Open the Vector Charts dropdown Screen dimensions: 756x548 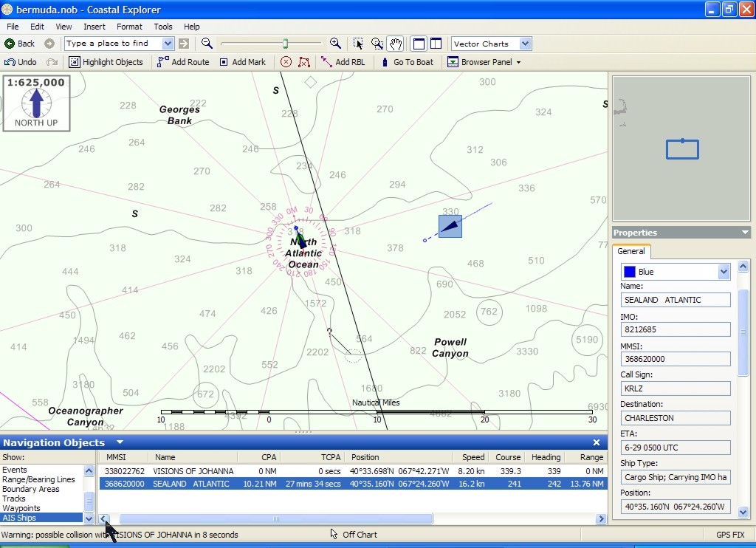pos(525,44)
